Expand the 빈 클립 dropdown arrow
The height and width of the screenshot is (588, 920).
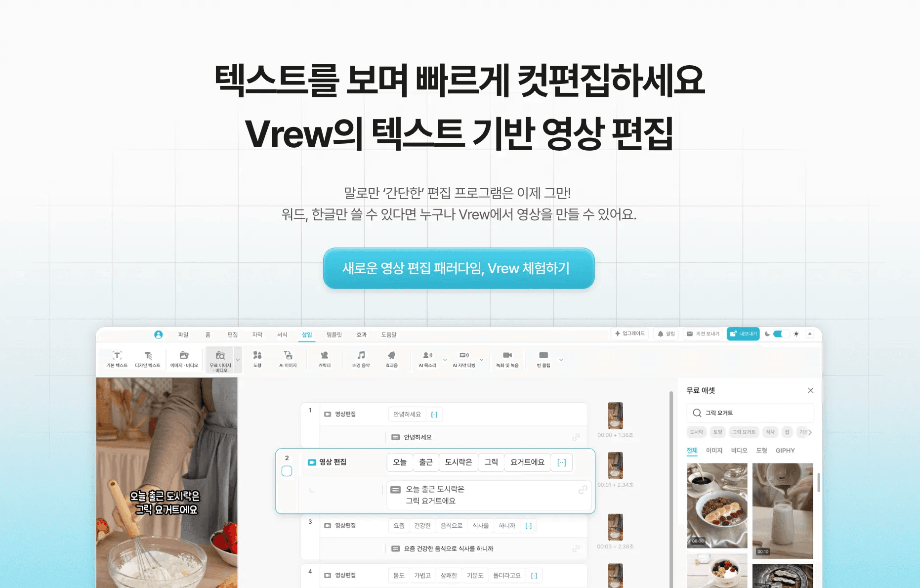pos(561,360)
